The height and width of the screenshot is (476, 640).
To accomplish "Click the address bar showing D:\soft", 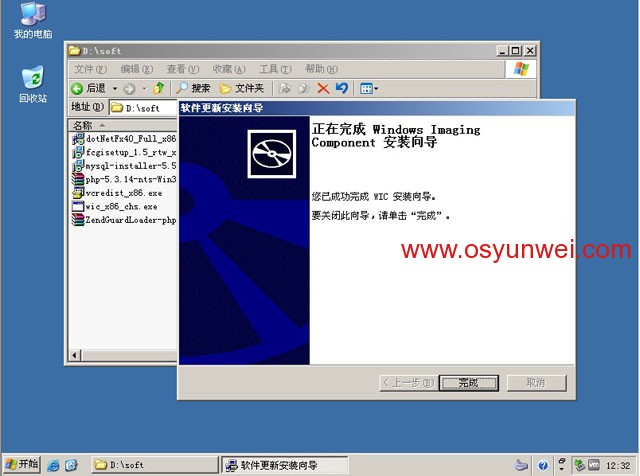I will click(144, 108).
